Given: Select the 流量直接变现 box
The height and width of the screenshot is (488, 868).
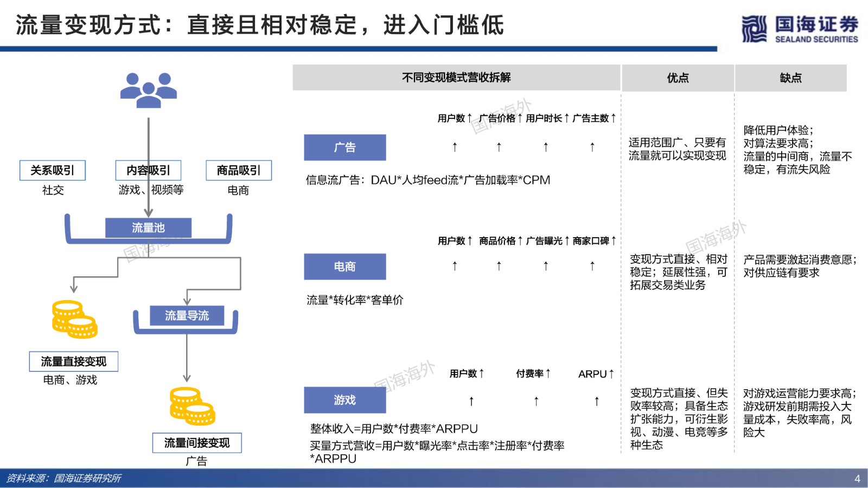Looking at the screenshot, I should pos(74,362).
